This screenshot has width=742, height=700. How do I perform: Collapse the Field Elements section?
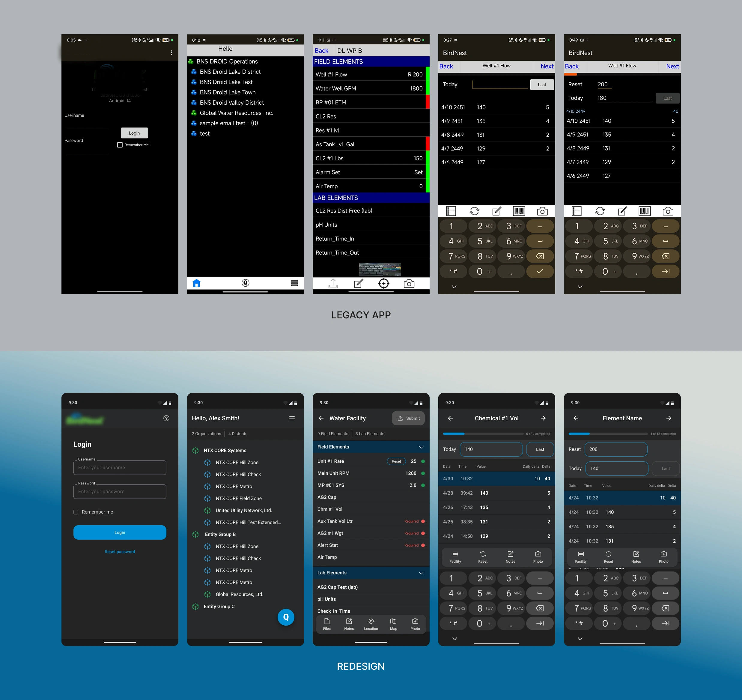point(421,447)
